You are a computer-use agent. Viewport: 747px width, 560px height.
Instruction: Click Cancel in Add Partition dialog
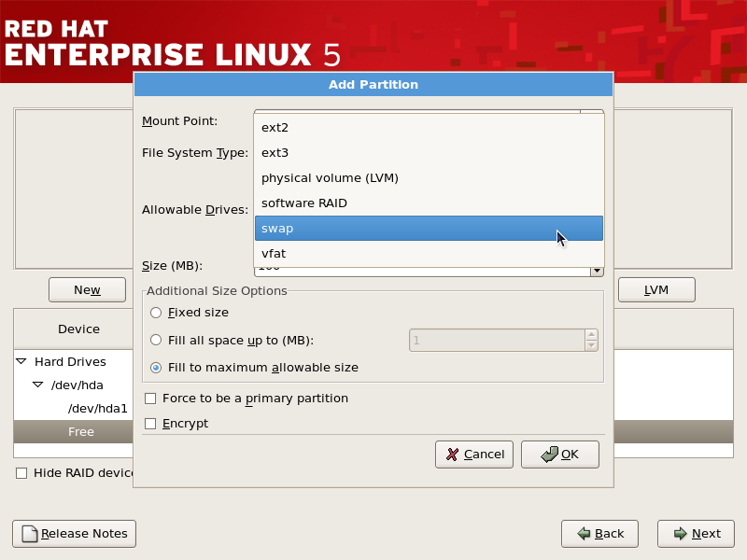click(x=474, y=455)
